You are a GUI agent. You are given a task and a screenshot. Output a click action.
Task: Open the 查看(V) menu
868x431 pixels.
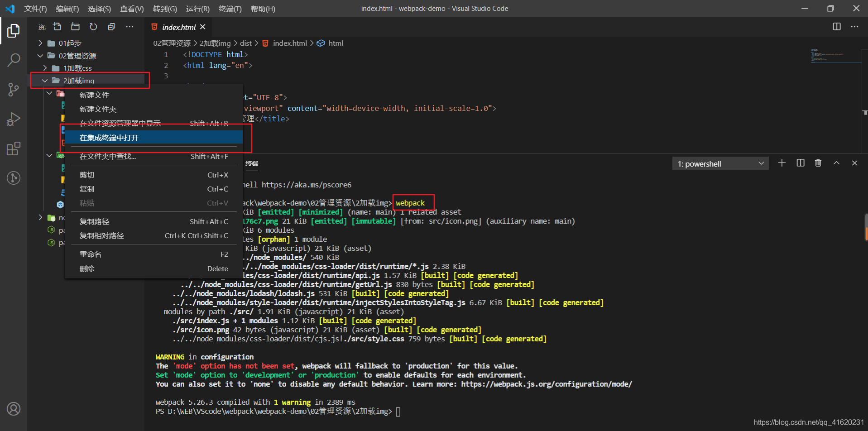coord(132,9)
